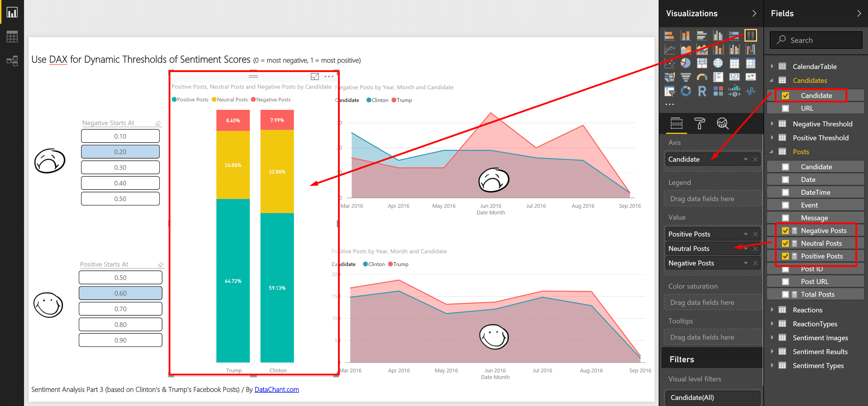868x406 pixels.
Task: Open the DataChant.com link
Action: [276, 389]
